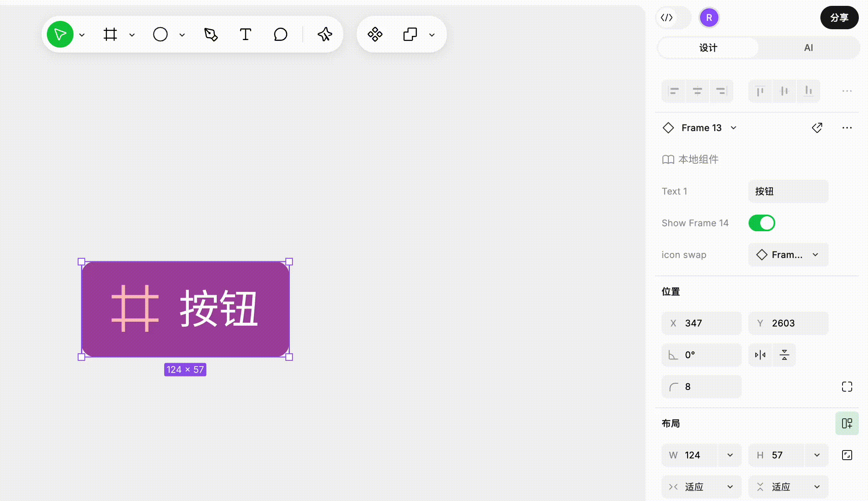Align top icon in alignment row
The height and width of the screenshot is (501, 868).
pos(761,91)
